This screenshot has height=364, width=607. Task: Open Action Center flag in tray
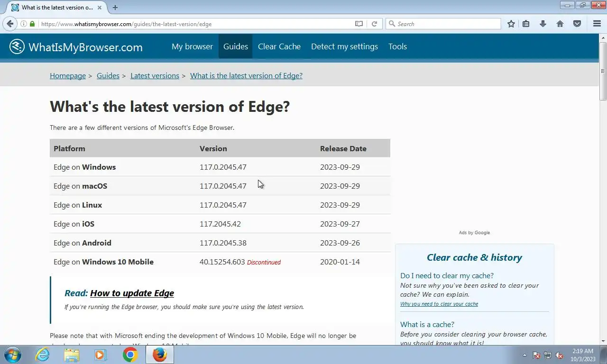tap(536, 355)
